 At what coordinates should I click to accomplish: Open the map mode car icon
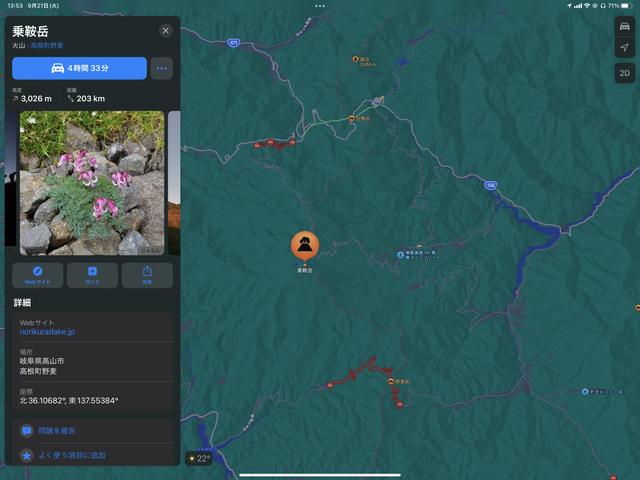pos(624,27)
